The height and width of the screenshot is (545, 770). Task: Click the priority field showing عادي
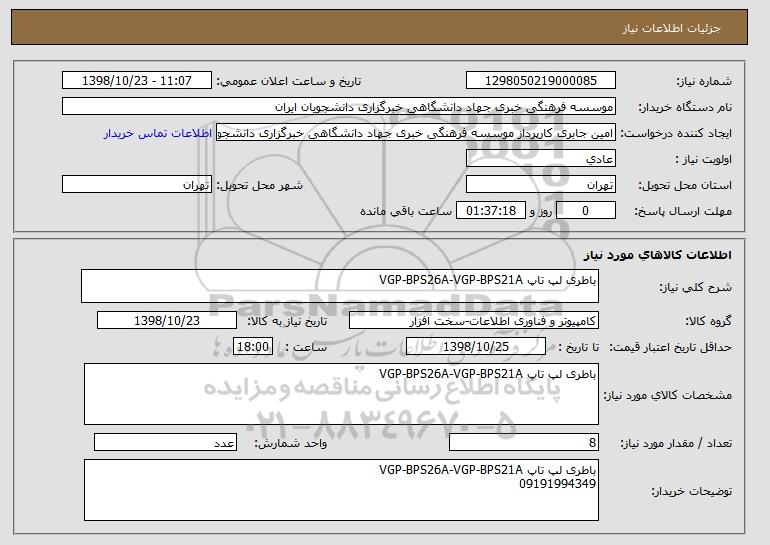pyautogui.click(x=541, y=159)
